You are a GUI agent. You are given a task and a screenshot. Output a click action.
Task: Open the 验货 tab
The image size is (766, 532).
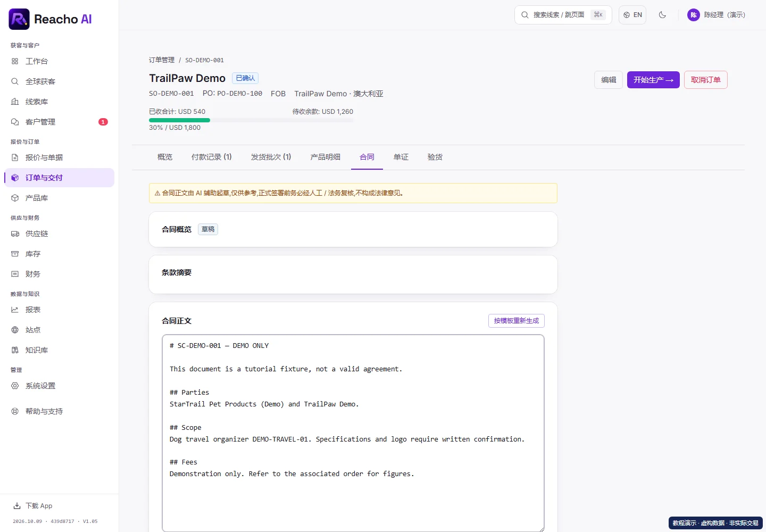click(435, 157)
